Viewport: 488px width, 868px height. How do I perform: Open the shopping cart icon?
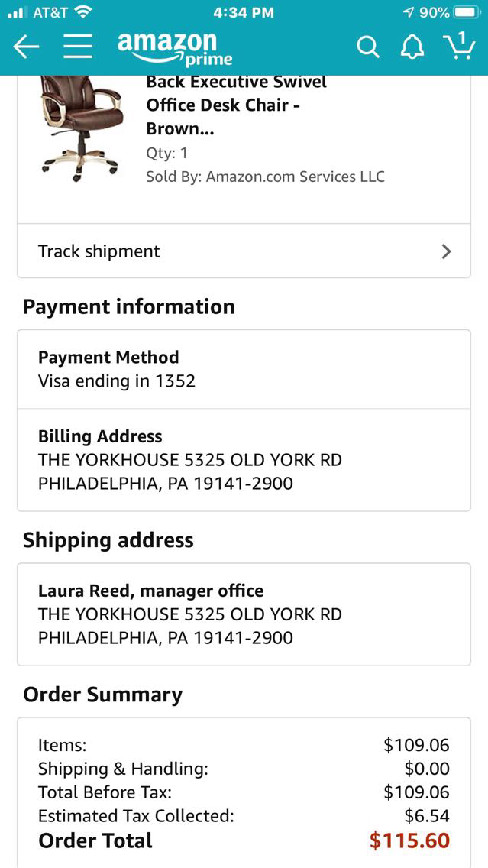[x=458, y=46]
